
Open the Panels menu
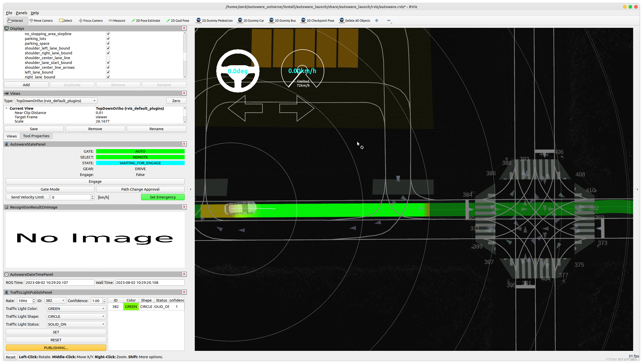coord(21,13)
